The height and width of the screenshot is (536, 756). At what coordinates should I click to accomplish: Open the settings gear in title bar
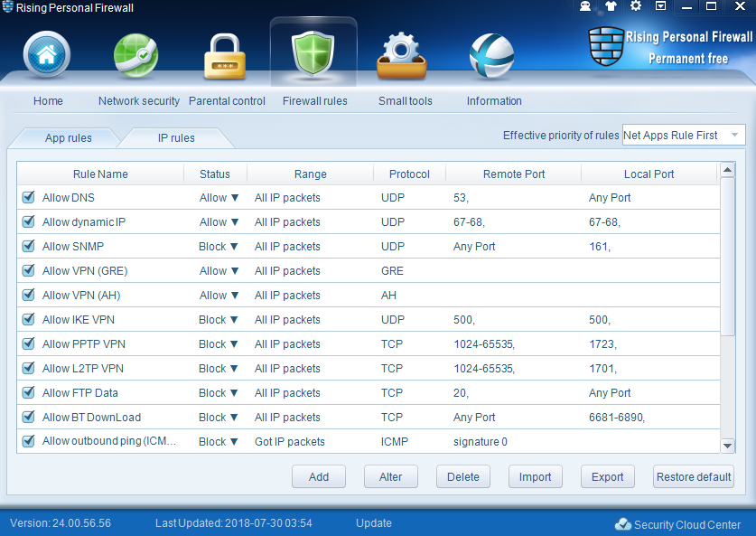point(636,5)
